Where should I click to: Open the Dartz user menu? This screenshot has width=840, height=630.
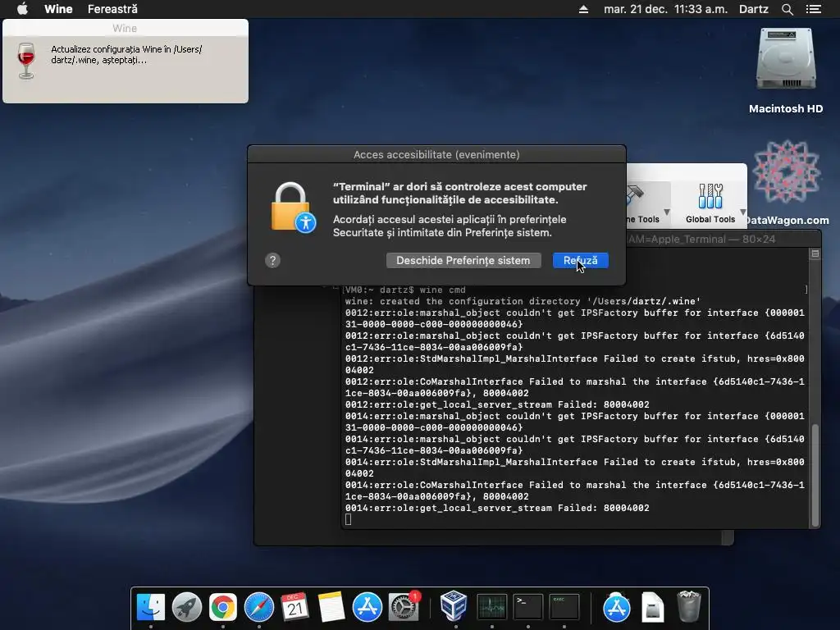coord(753,9)
